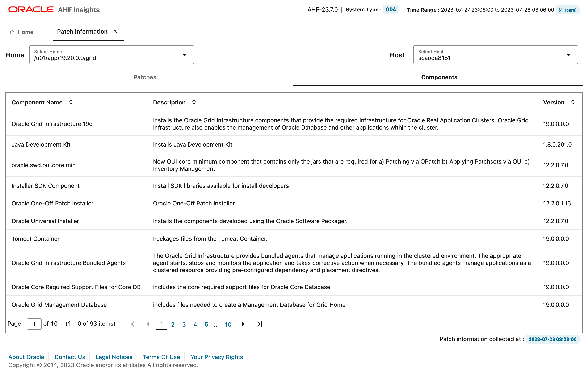Close the Patch Information tab

click(115, 32)
